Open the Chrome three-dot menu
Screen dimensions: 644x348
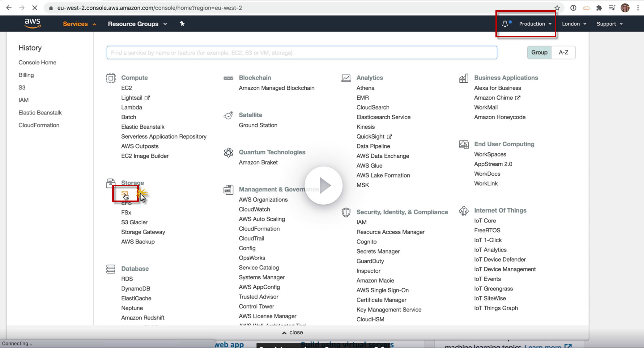638,8
